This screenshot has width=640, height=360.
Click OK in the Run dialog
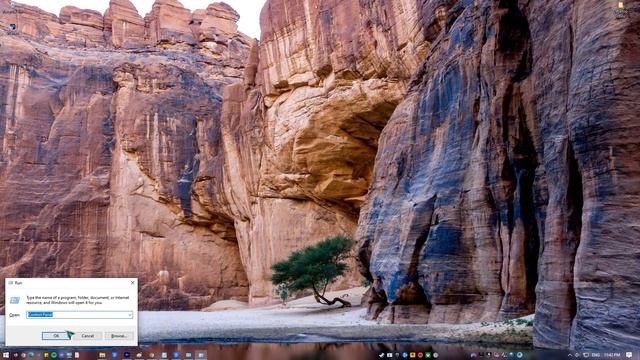click(56, 336)
